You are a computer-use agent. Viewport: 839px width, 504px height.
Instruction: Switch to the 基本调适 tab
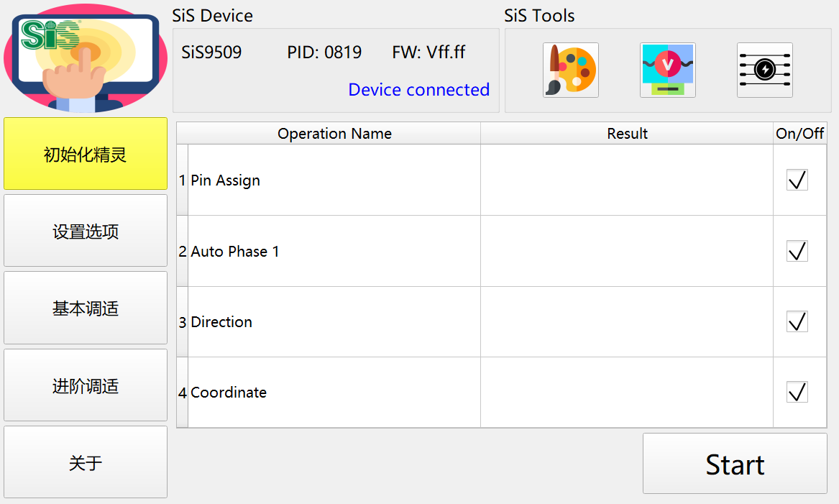(x=86, y=308)
